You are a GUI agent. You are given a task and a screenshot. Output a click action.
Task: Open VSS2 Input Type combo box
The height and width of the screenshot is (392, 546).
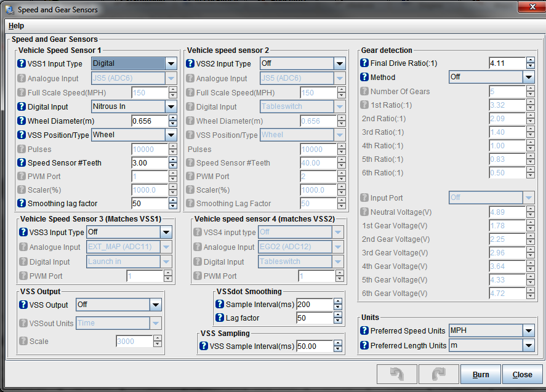[x=340, y=63]
